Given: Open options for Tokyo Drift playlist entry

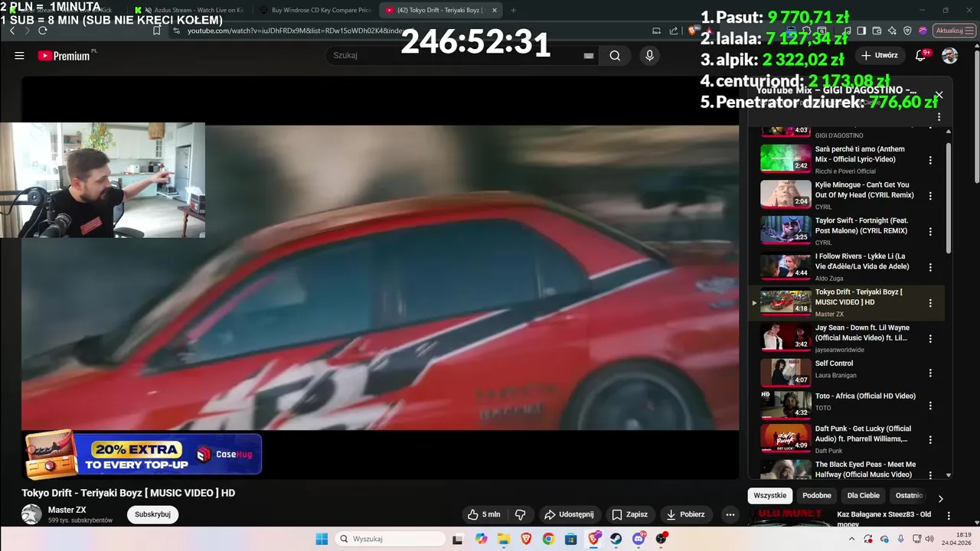Looking at the screenshot, I should point(930,303).
